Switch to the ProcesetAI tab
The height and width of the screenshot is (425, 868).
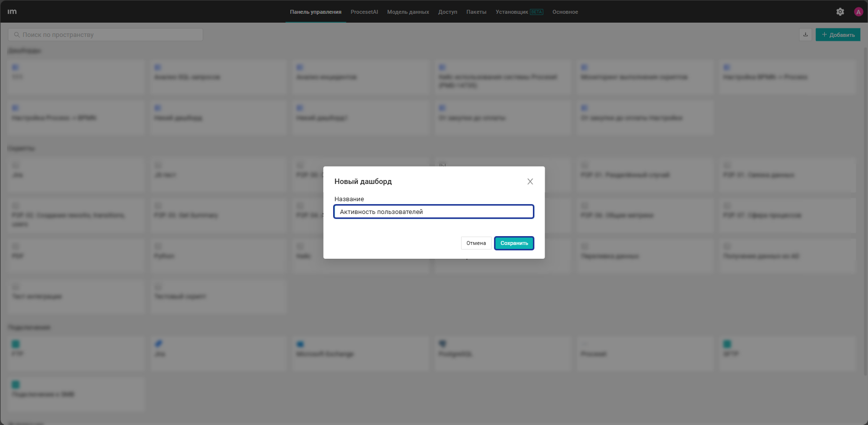(364, 12)
